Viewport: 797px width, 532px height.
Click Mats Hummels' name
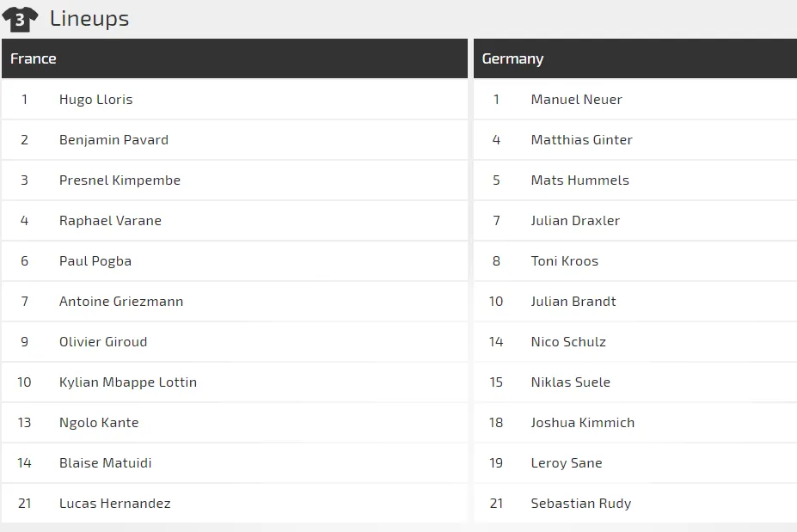pos(579,180)
